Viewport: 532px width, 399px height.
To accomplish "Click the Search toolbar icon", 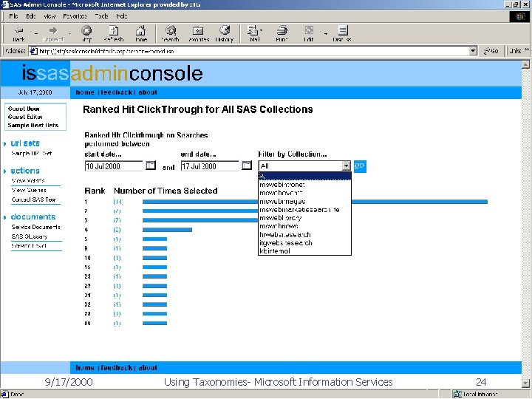I will click(x=171, y=30).
